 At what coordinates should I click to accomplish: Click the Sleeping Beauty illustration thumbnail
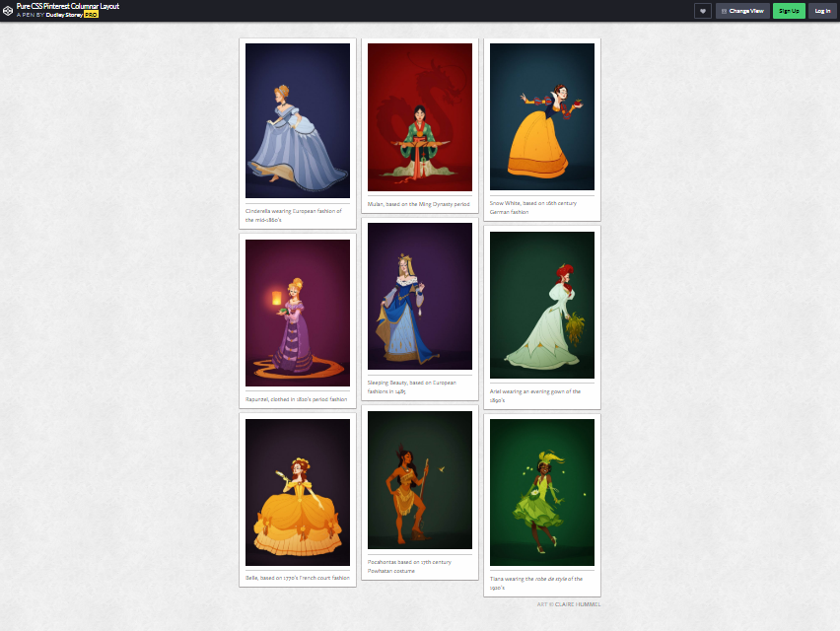tap(419, 296)
